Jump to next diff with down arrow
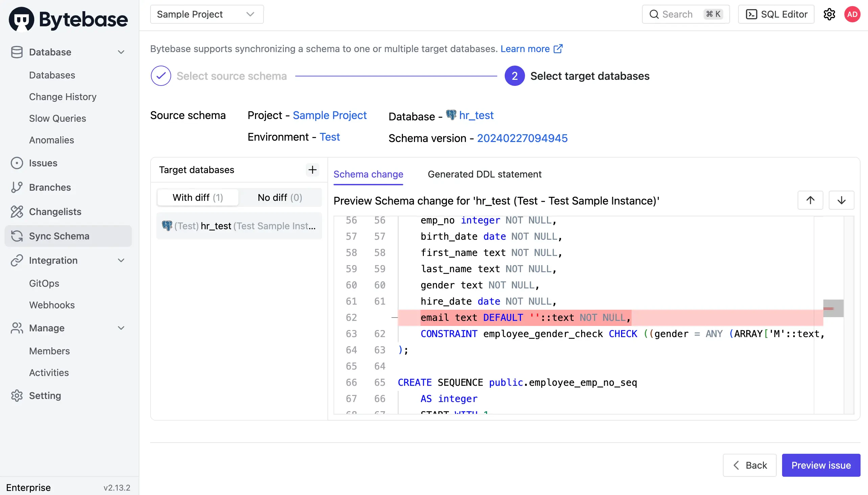The height and width of the screenshot is (495, 868). pyautogui.click(x=841, y=200)
